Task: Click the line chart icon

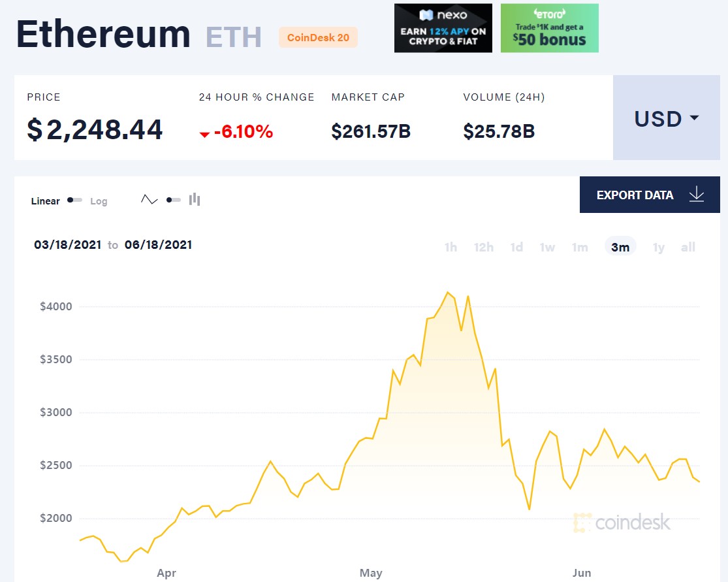Action: 150,200
